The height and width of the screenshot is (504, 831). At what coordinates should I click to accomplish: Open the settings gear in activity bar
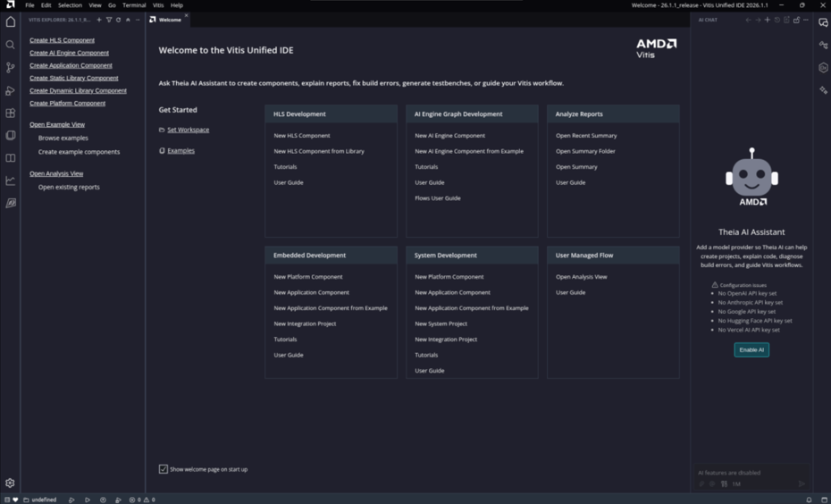coord(10,483)
